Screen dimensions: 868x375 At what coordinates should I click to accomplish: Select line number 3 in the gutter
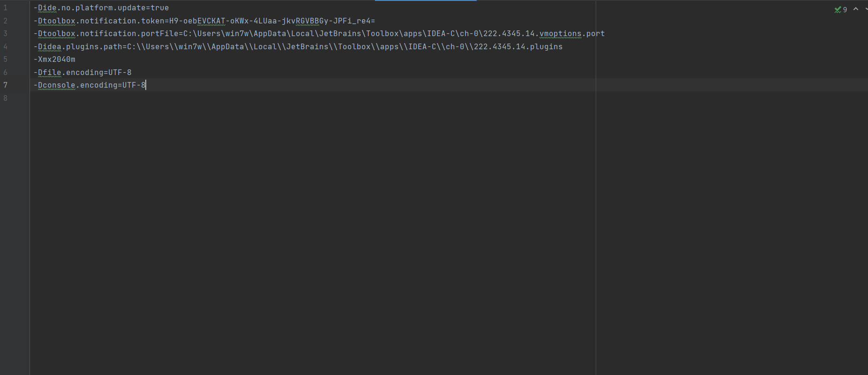pyautogui.click(x=6, y=34)
